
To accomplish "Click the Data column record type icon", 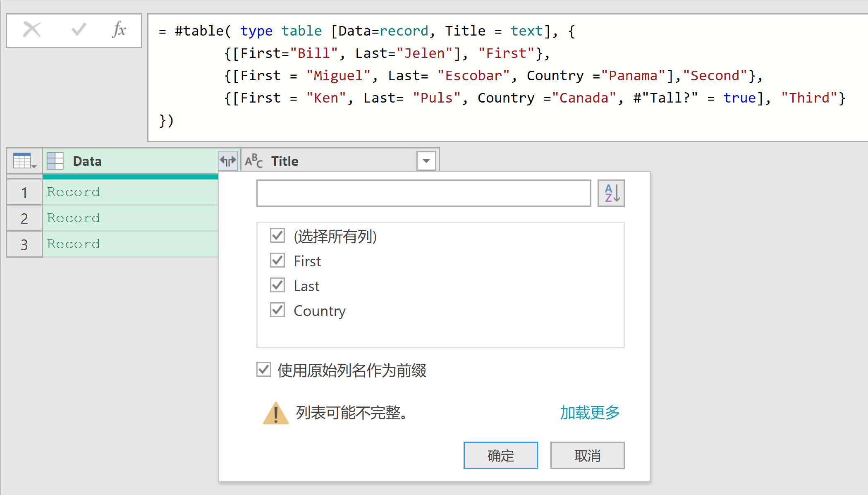I will (55, 161).
